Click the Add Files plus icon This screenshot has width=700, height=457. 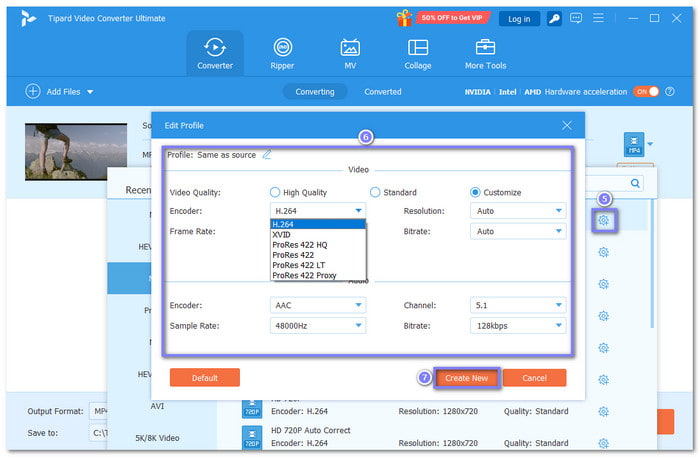tap(33, 91)
